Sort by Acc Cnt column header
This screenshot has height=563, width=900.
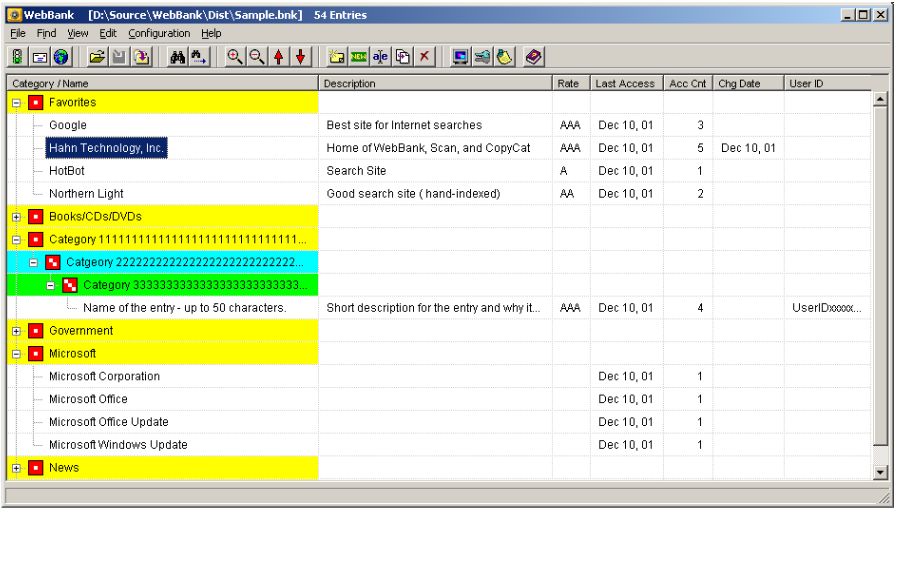688,83
